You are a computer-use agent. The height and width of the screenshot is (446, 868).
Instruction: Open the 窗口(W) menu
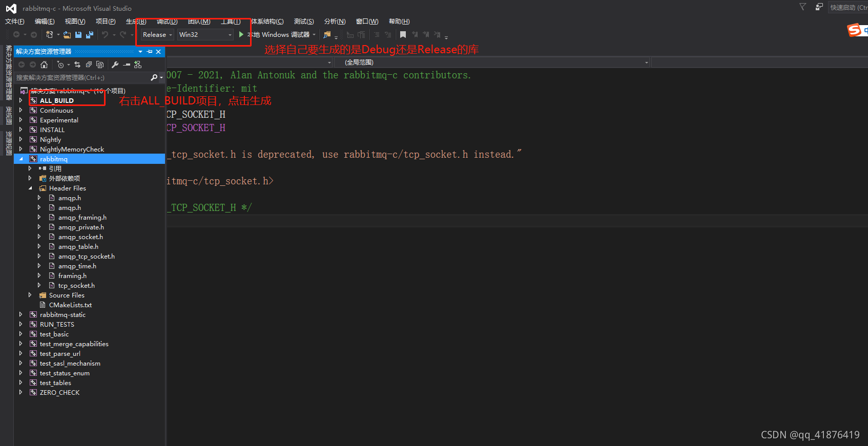[x=367, y=21]
